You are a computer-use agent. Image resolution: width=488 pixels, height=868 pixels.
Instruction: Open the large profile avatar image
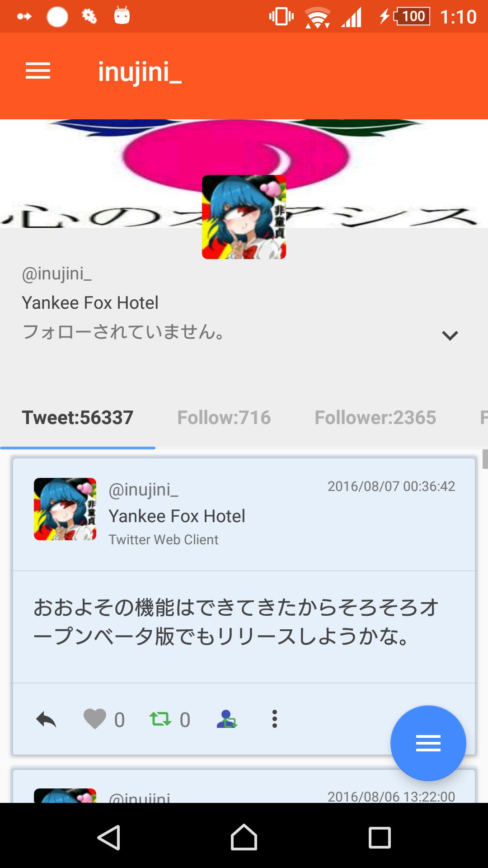click(x=244, y=217)
